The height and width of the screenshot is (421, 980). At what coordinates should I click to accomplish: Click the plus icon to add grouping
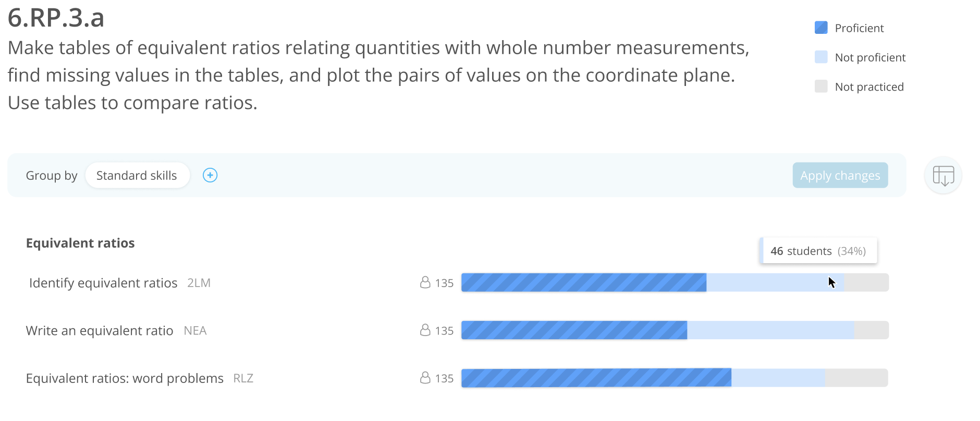[210, 175]
